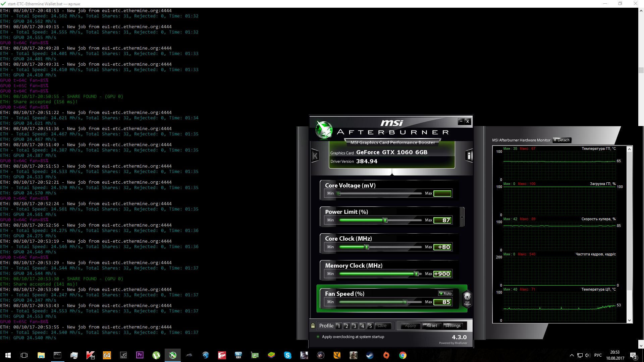Switch to MSI Afterburner taskbar icon
The image size is (644, 362).
click(x=172, y=355)
